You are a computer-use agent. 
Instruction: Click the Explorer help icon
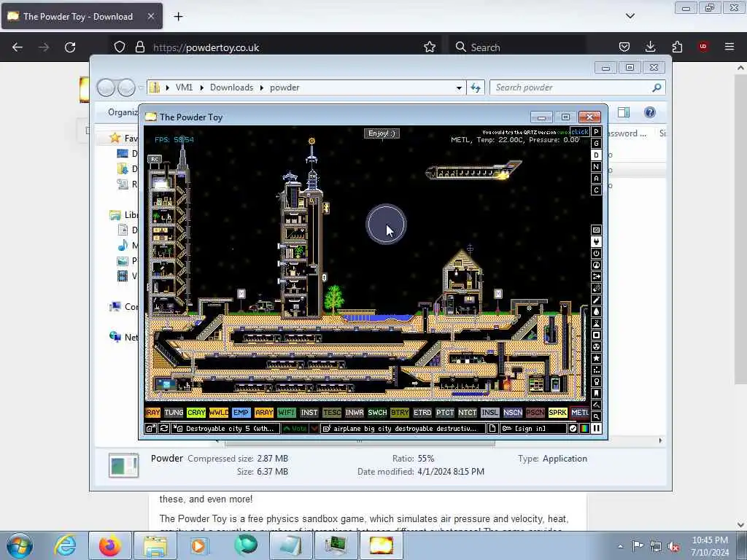[x=649, y=112]
